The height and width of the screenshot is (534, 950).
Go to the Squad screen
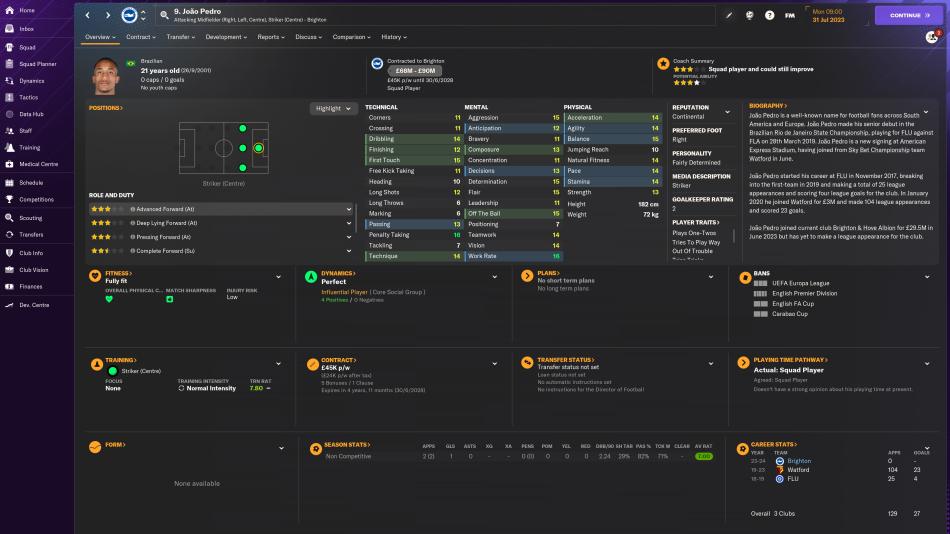pyautogui.click(x=27, y=47)
